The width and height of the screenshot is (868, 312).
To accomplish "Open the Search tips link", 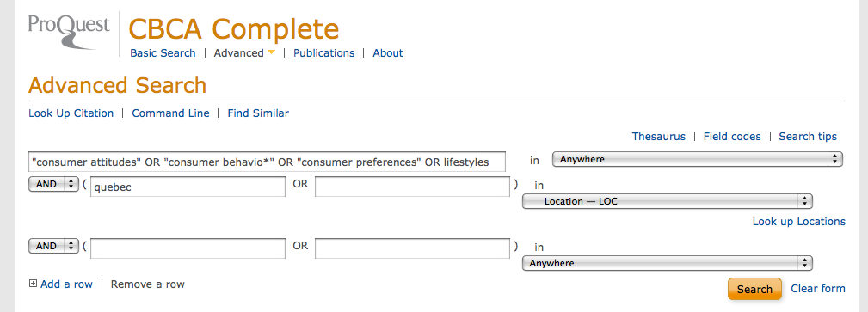I will 808,136.
